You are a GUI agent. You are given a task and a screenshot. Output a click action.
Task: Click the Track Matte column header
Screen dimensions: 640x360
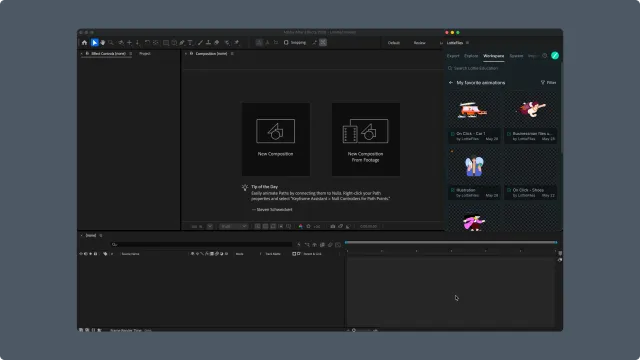click(273, 254)
